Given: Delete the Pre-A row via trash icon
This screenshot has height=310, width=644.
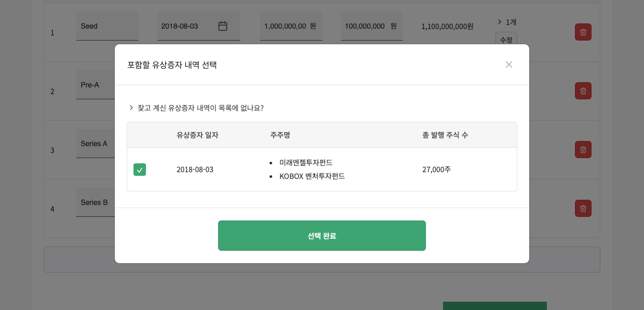Looking at the screenshot, I should point(583,91).
